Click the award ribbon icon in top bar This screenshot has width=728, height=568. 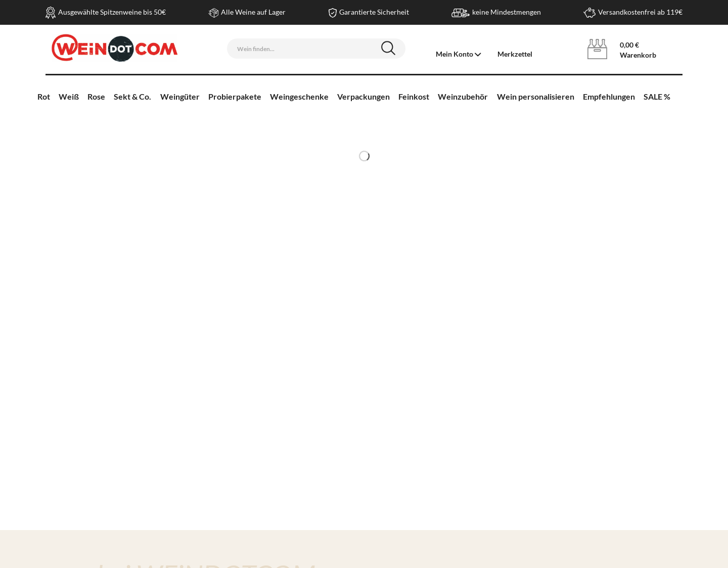point(51,13)
